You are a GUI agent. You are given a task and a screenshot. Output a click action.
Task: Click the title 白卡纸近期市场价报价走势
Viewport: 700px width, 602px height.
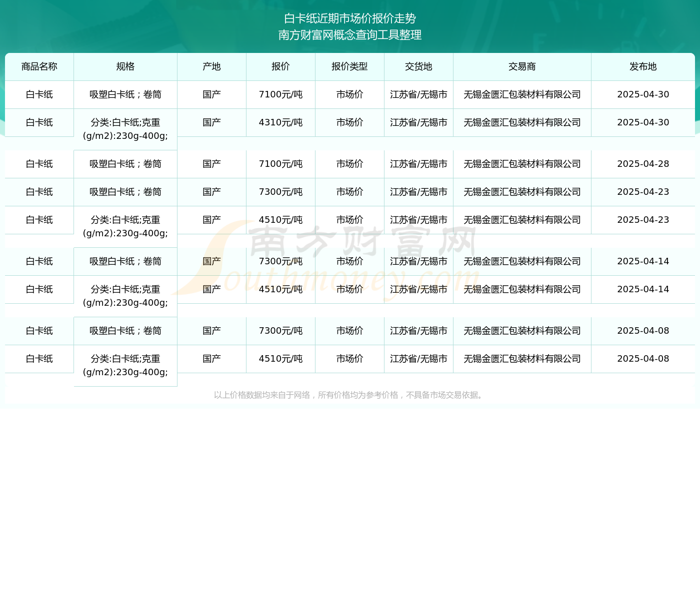coord(350,18)
